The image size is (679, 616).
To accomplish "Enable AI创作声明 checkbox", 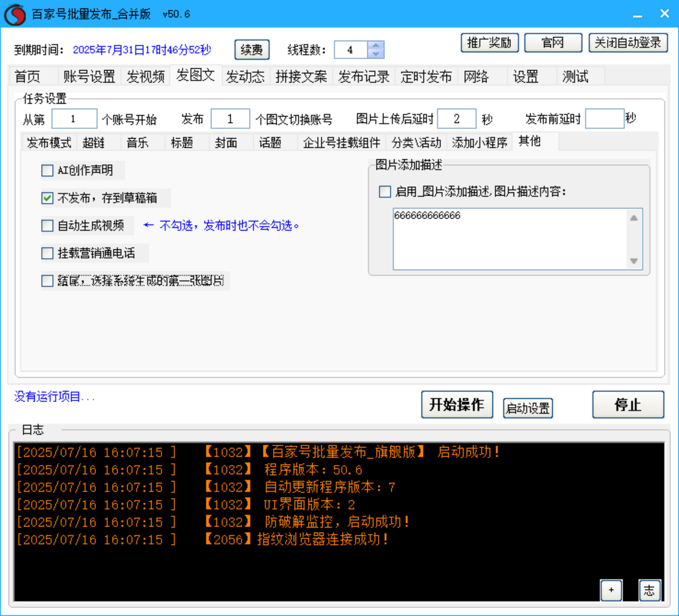I will pos(47,170).
